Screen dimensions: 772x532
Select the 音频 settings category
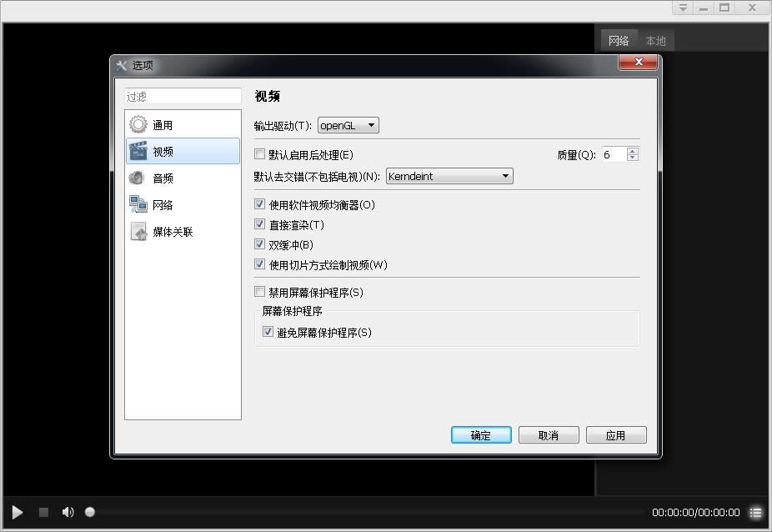162,178
